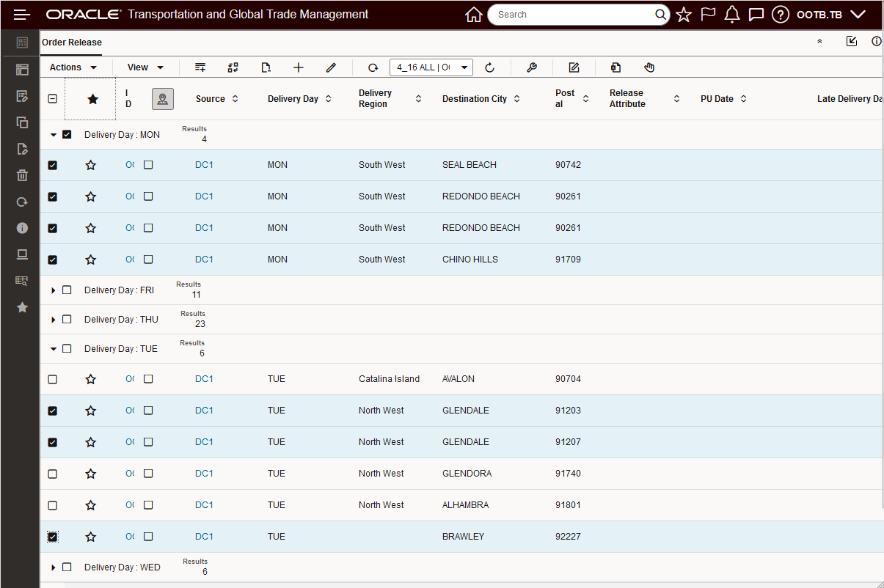The image size is (884, 588).
Task: Click the laptop icon in left sidebar
Action: (x=22, y=254)
